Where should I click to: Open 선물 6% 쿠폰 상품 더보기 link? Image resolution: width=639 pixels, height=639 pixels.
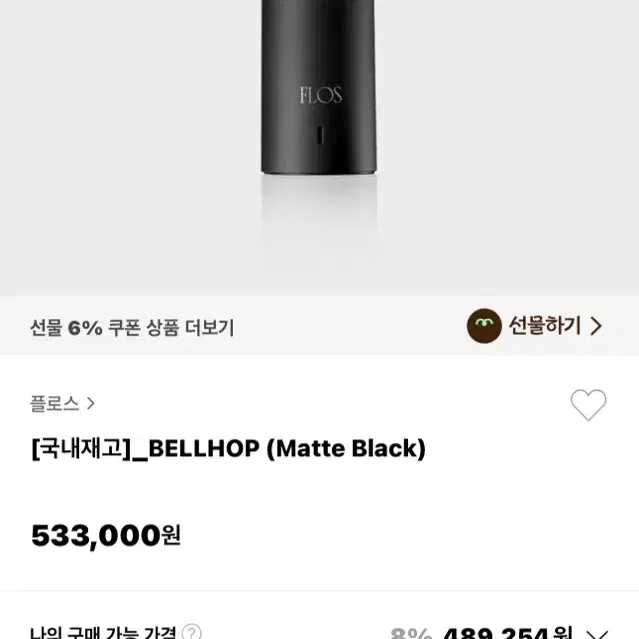(132, 328)
